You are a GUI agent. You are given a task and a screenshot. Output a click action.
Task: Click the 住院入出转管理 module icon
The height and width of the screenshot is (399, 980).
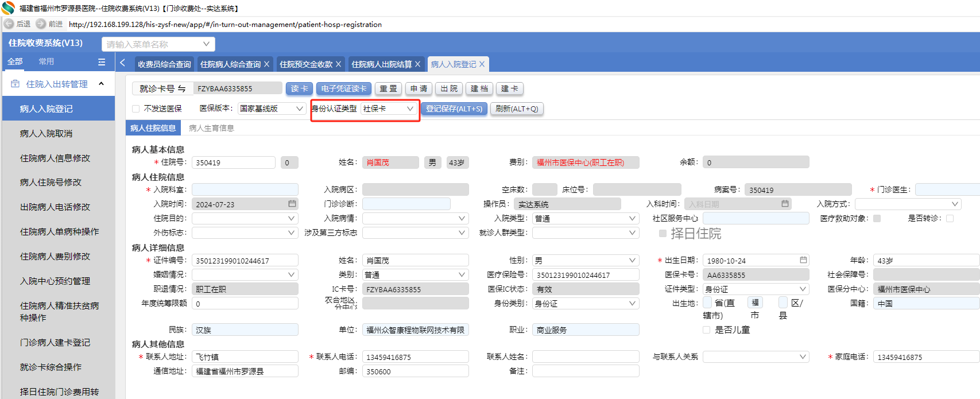click(x=16, y=84)
